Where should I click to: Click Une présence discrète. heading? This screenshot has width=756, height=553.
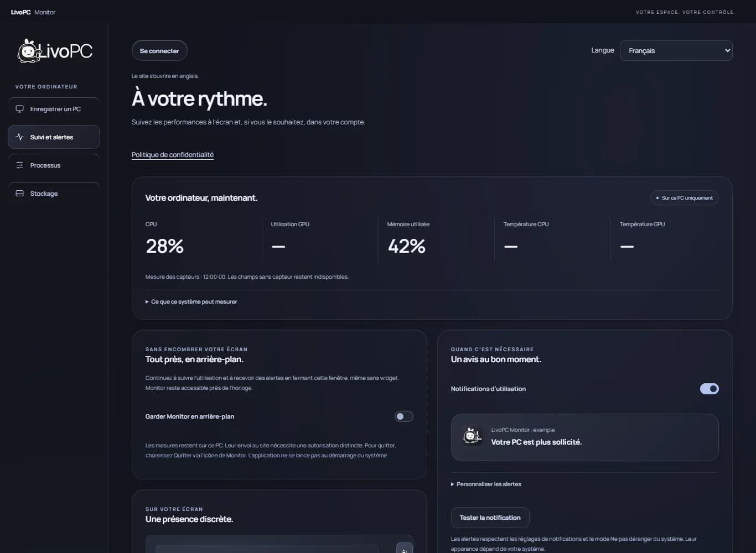189,519
